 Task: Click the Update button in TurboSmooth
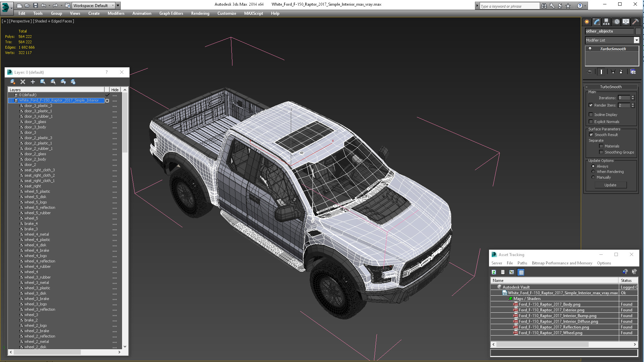(x=610, y=185)
